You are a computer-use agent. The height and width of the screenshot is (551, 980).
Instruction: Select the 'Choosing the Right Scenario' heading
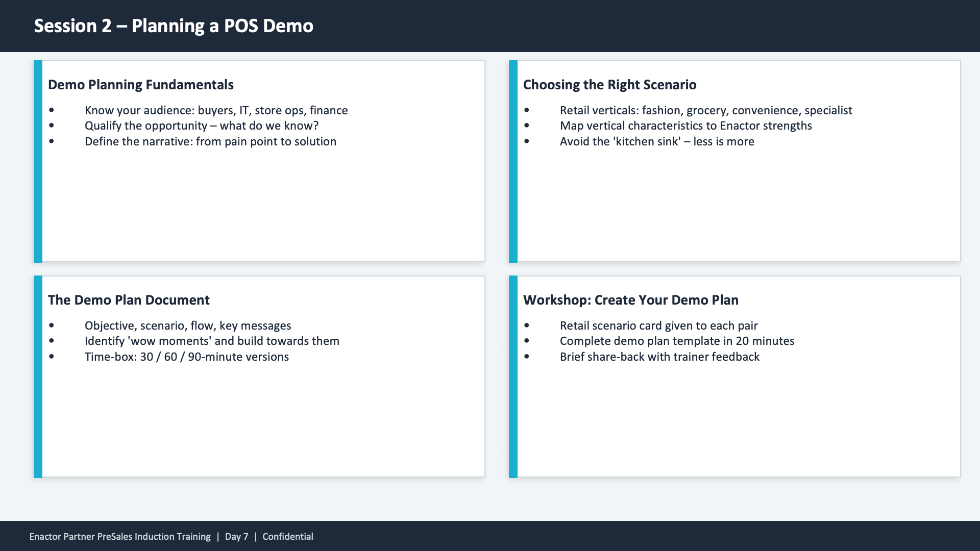pos(610,85)
